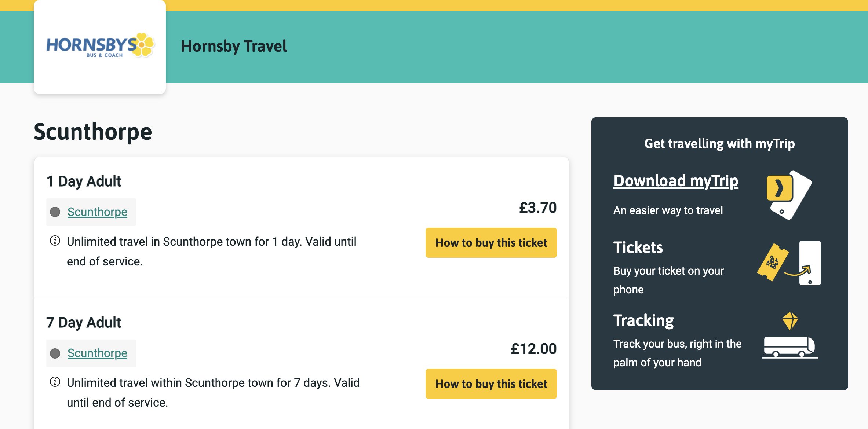The image size is (868, 429).
Task: Click How to buy the £3.70 ticket
Action: [491, 243]
